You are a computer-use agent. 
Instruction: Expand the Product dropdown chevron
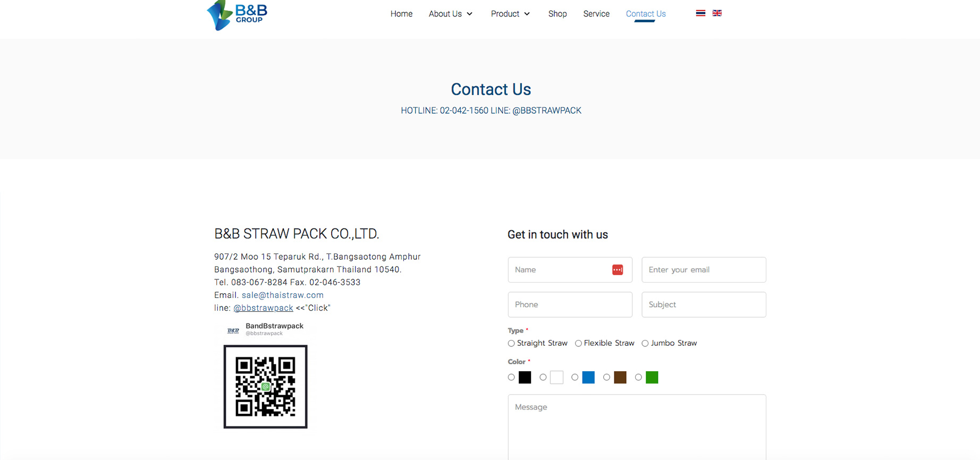click(527, 14)
